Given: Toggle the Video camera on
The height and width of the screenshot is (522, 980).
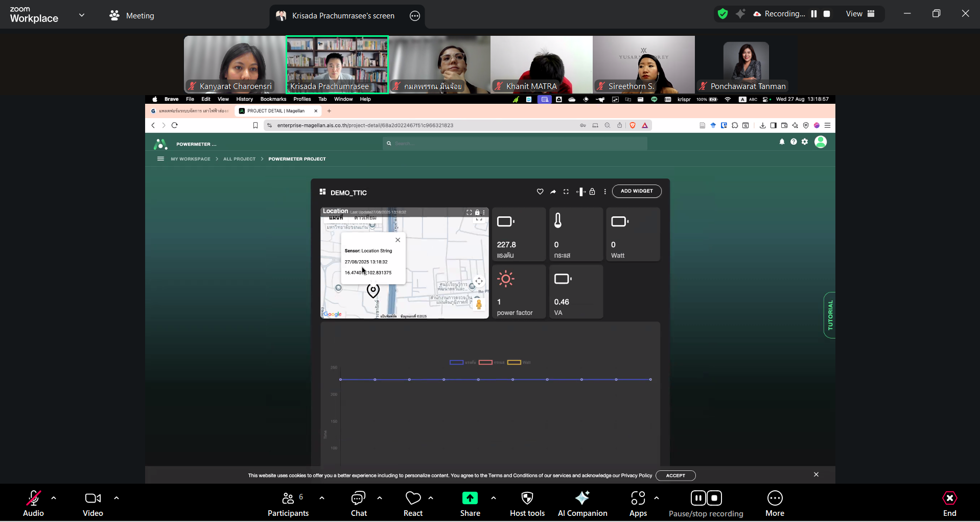Looking at the screenshot, I should tap(92, 504).
